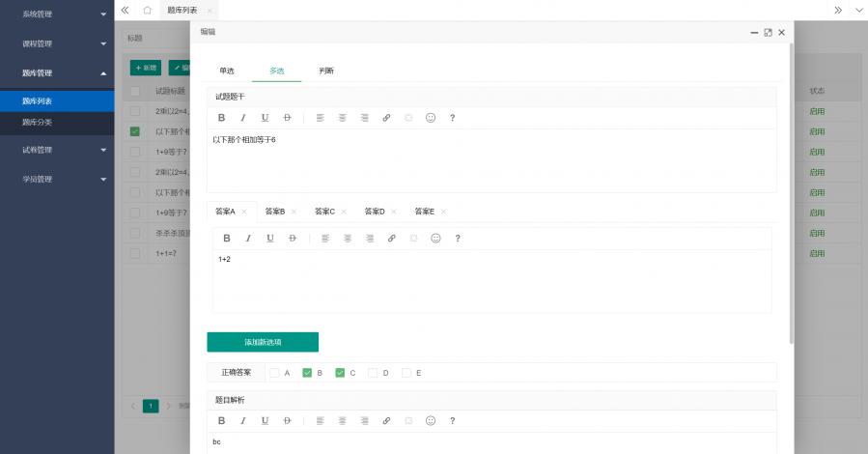
Task: Collapse the 题库管理 sidebar menu
Action: (57, 72)
